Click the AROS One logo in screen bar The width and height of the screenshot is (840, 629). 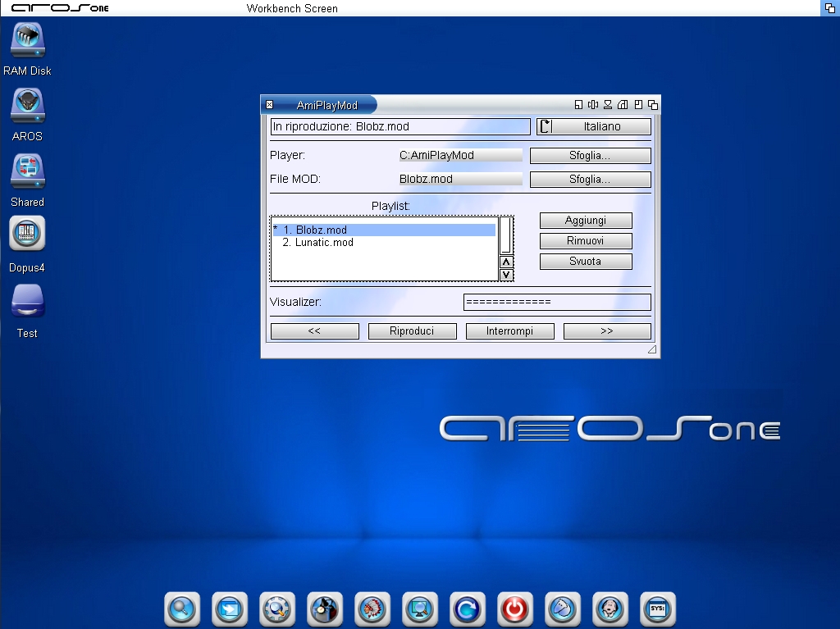tap(60, 8)
